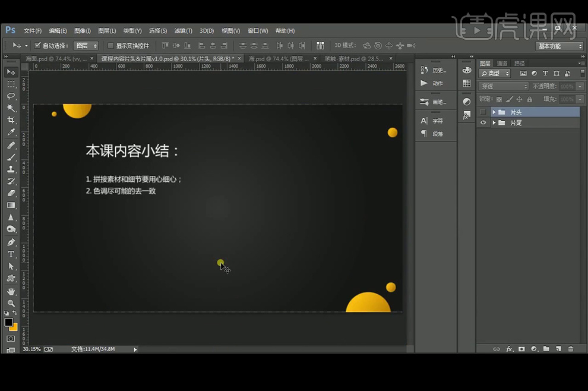Image resolution: width=588 pixels, height=391 pixels.
Task: Toggle lock image pixels brush icon
Action: click(509, 99)
